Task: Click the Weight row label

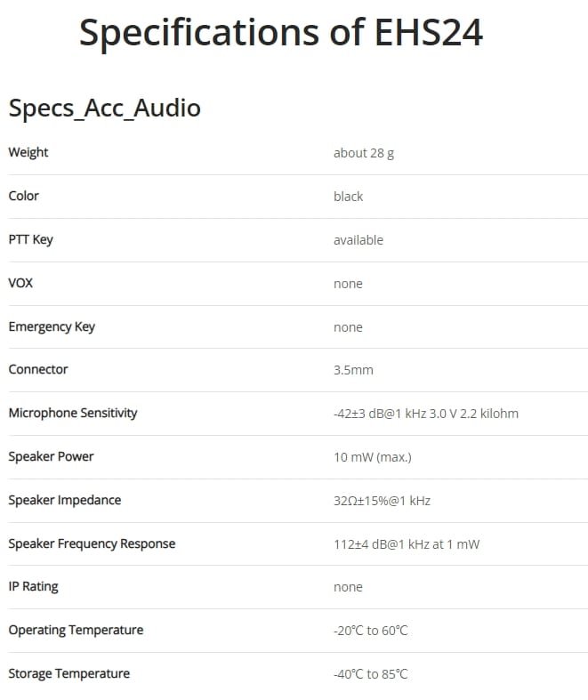Action: point(28,152)
